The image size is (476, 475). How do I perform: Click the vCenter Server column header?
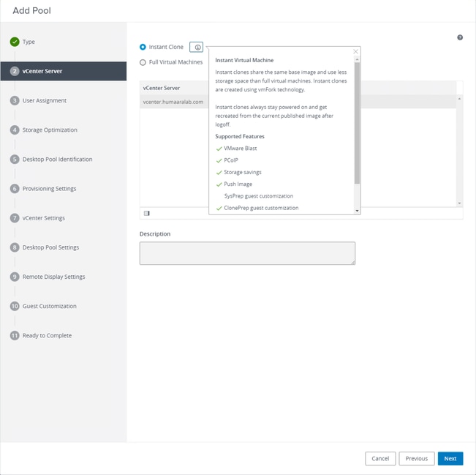pos(162,88)
